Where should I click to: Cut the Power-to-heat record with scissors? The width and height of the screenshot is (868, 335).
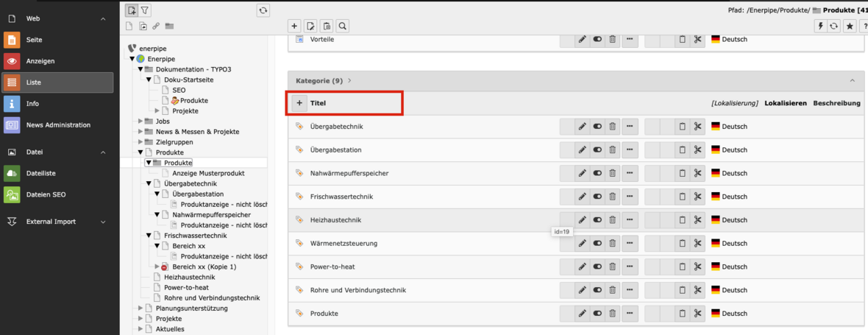pyautogui.click(x=697, y=267)
